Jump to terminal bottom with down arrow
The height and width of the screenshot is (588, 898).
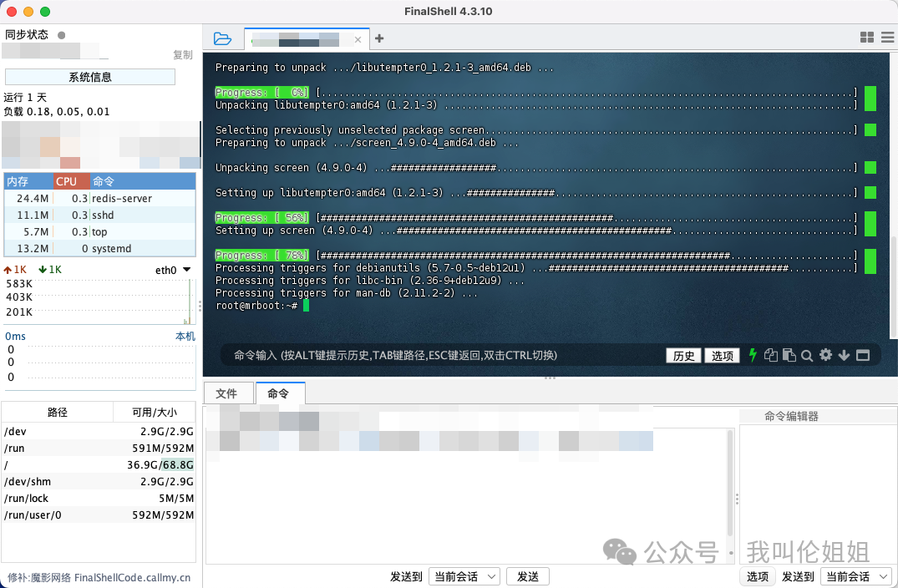844,356
